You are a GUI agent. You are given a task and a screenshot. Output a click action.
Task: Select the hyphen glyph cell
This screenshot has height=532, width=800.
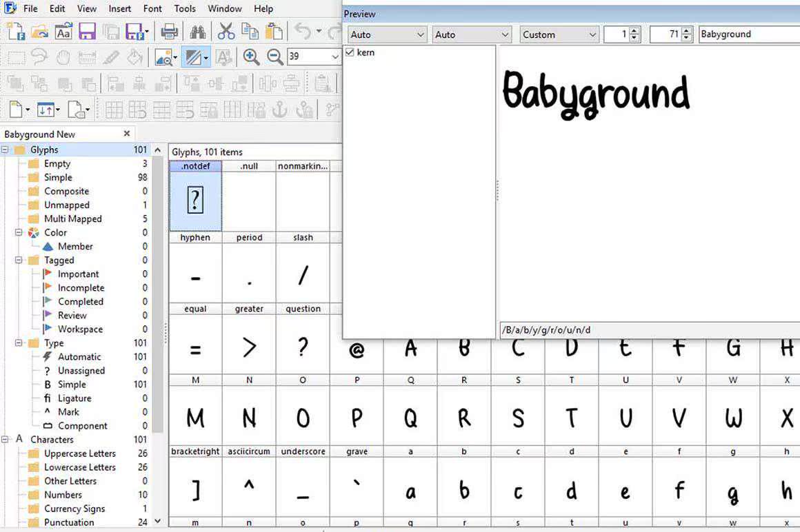(195, 267)
